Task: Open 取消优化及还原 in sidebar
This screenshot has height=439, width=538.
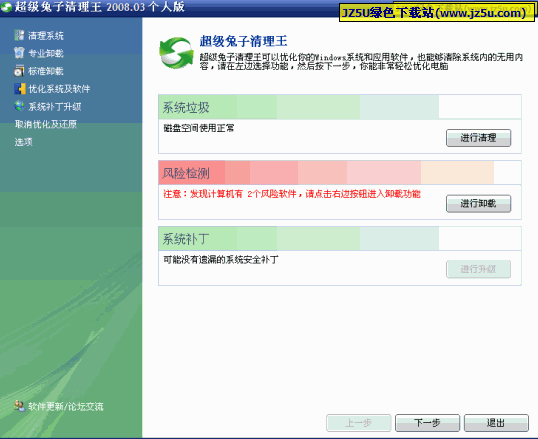Action: 46,124
